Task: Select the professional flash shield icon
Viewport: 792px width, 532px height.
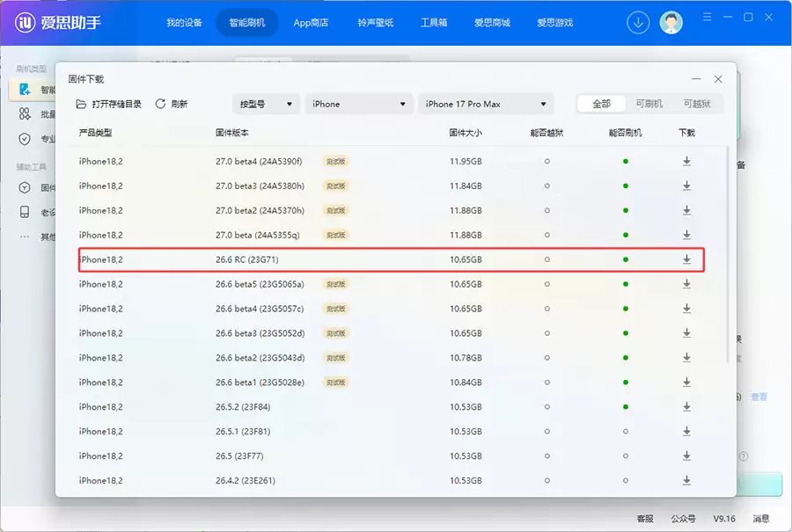Action: (x=25, y=139)
